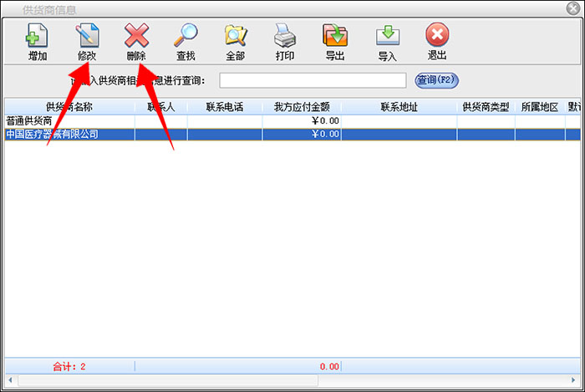Click the 供货商类型 column header

(x=486, y=107)
